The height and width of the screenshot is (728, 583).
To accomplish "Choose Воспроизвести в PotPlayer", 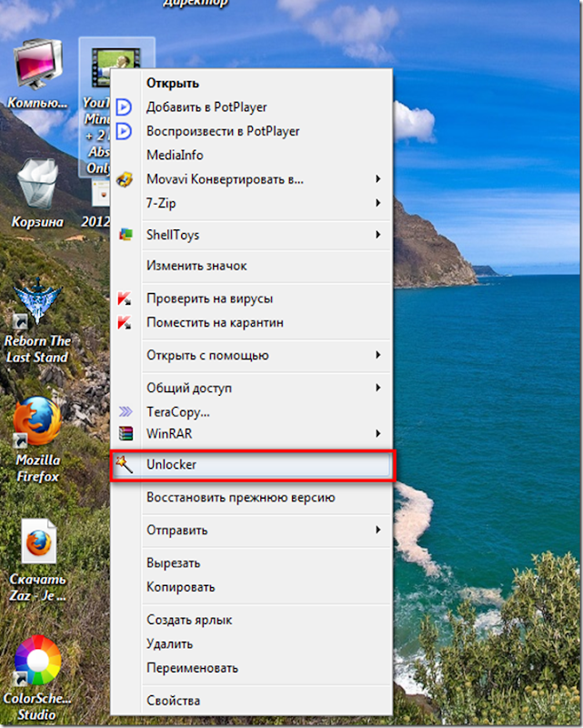I will click(251, 131).
